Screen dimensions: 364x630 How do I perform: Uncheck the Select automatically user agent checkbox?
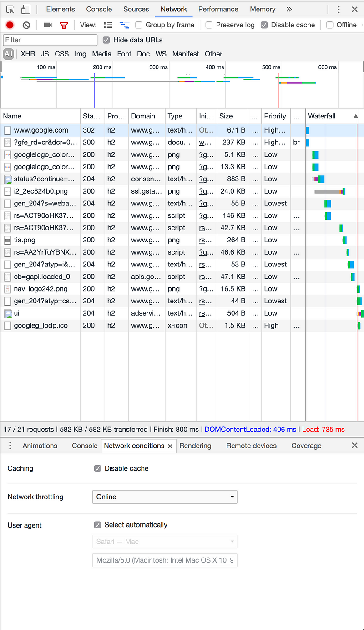97,525
